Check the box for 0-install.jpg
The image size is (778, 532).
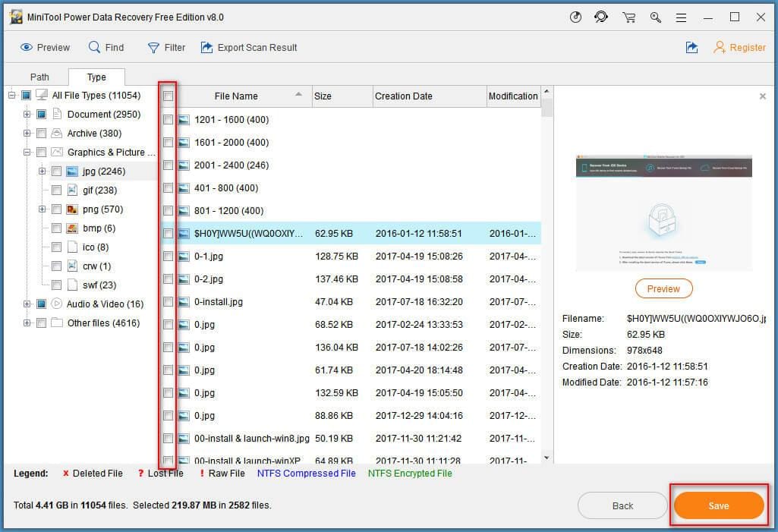(169, 302)
